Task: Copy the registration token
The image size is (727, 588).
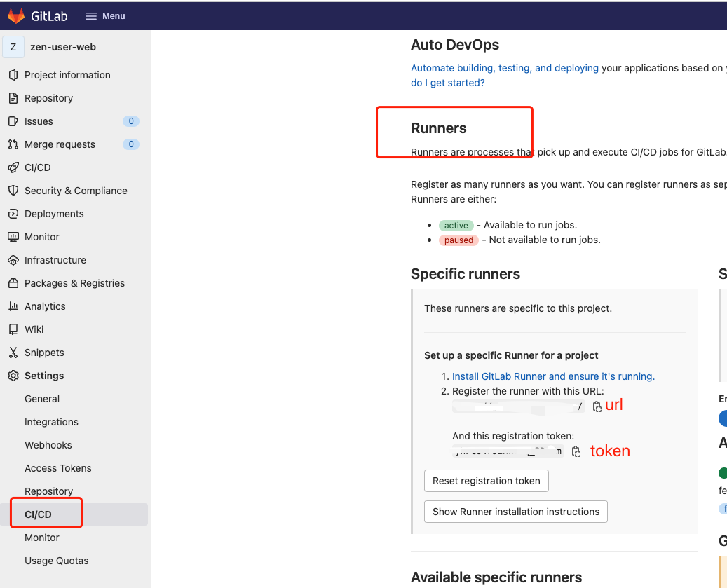Action: [576, 451]
